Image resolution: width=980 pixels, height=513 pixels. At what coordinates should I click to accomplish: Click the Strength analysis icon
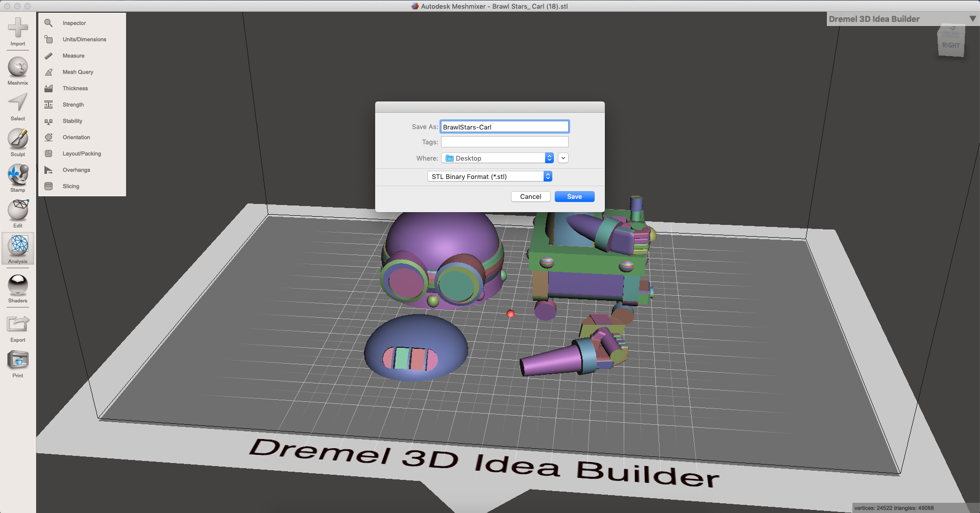48,105
